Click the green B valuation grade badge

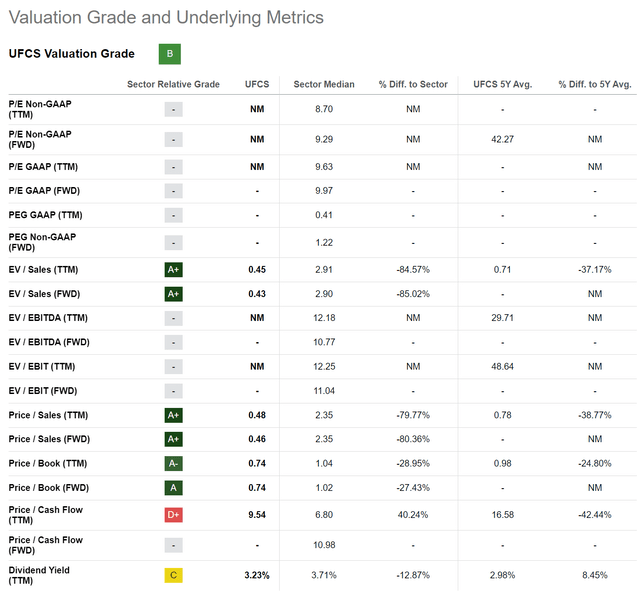pos(170,54)
